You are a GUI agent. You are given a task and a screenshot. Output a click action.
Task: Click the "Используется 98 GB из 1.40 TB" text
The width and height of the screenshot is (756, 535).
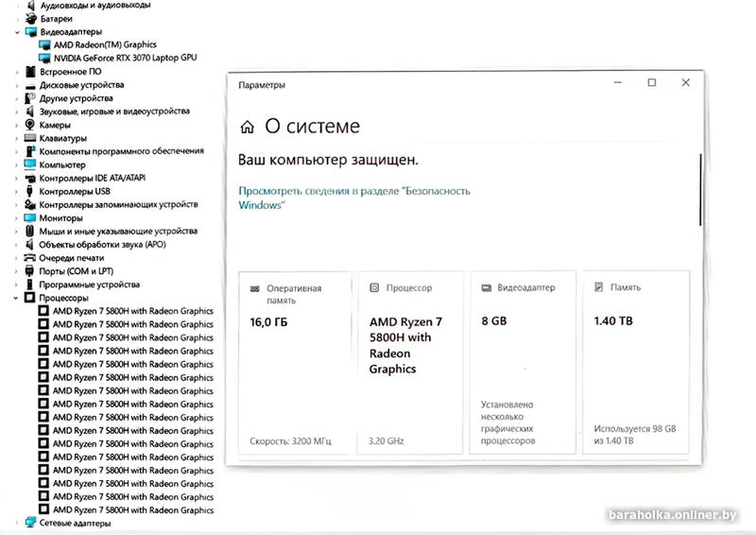click(635, 435)
